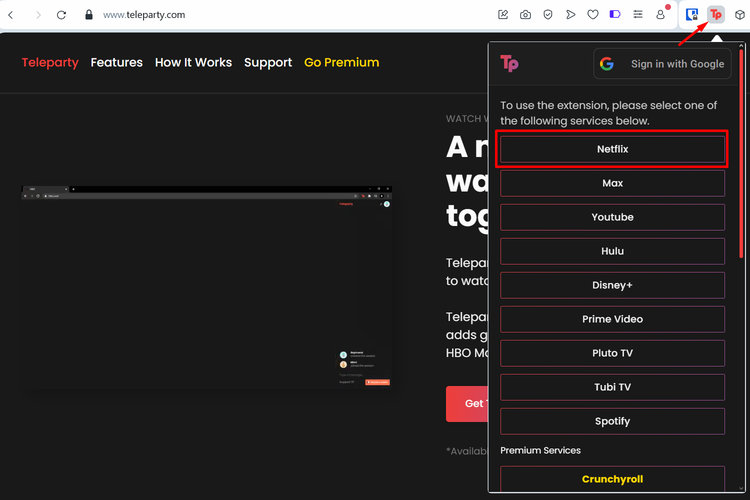Select the Crunchyroll premium service
The width and height of the screenshot is (750, 500).
(612, 479)
